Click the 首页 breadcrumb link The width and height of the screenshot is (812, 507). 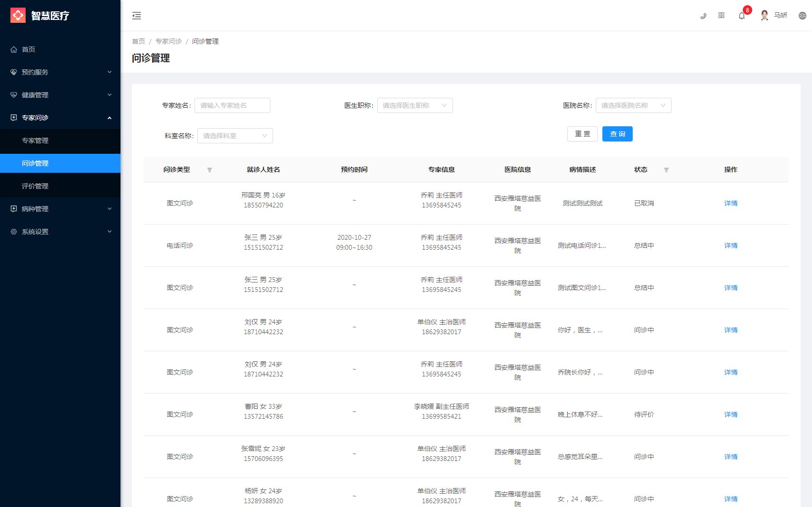pyautogui.click(x=138, y=41)
